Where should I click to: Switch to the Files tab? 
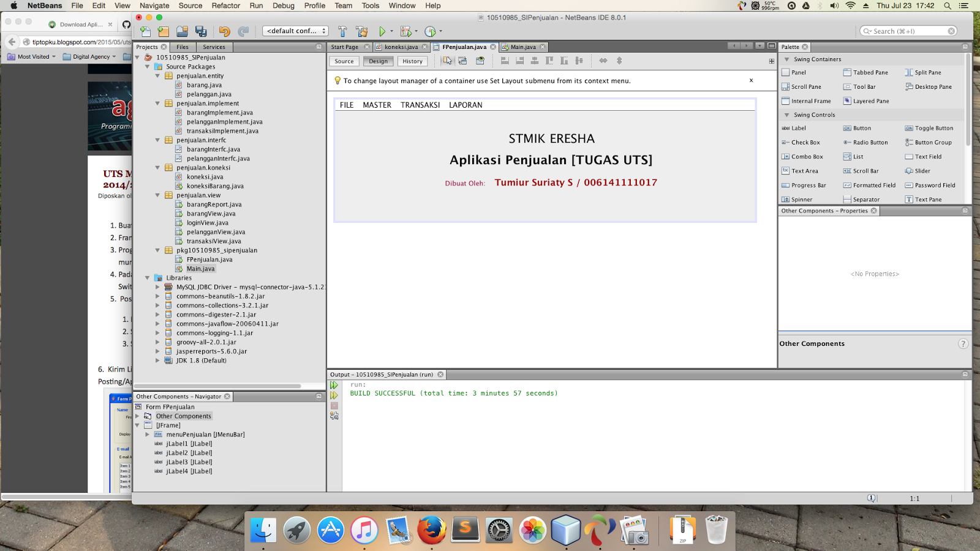click(x=183, y=47)
